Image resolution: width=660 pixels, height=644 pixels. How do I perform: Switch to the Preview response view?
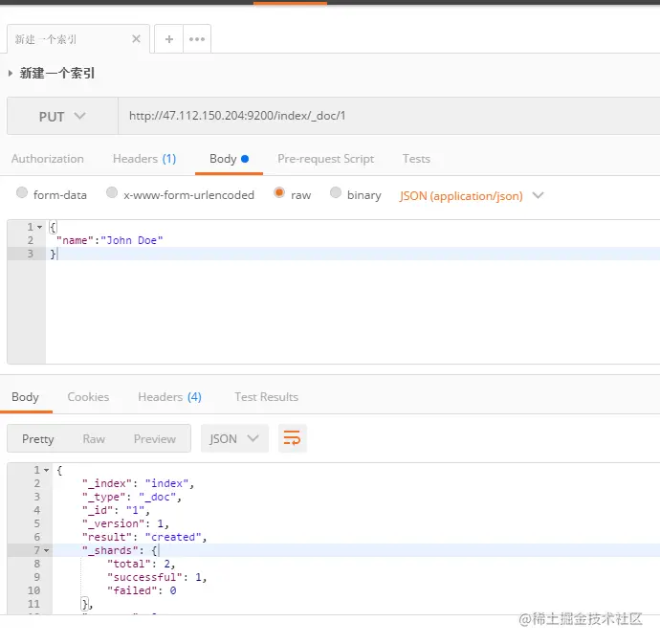pyautogui.click(x=154, y=439)
